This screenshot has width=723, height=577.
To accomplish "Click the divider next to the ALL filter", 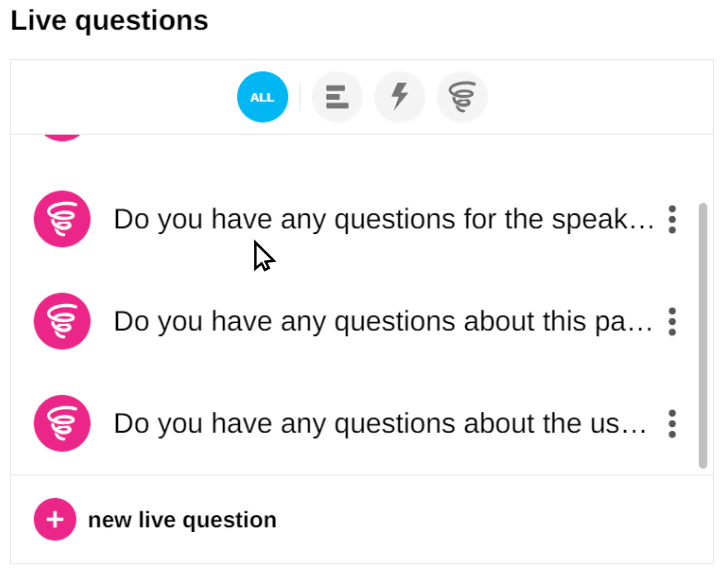I will 300,97.
